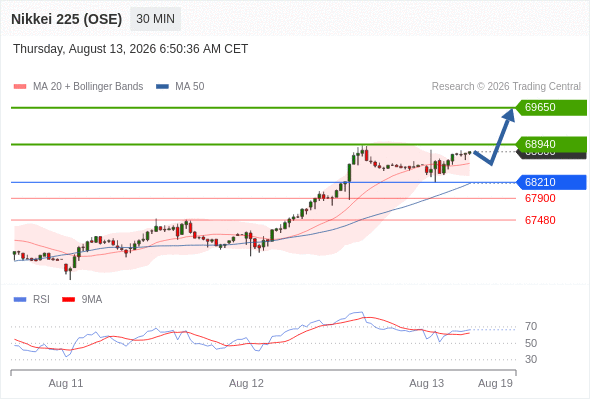
Task: Toggle the MA 20 + Bollinger Bands label
Action: click(88, 87)
